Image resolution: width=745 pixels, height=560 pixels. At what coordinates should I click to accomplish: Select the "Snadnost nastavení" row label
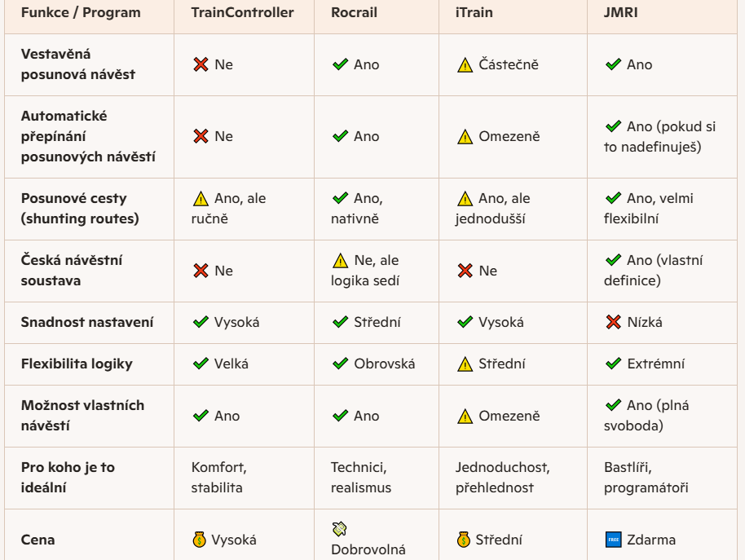point(87,322)
